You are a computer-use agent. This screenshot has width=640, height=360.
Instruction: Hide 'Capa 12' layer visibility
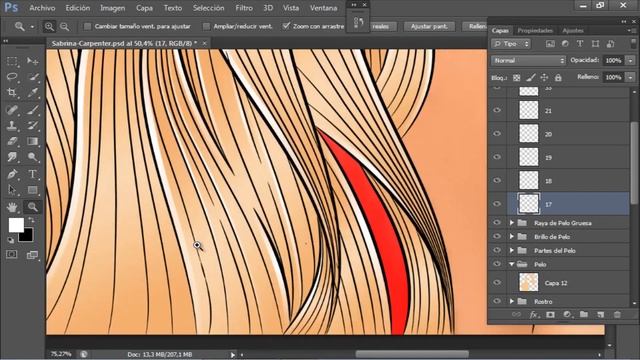pyautogui.click(x=497, y=282)
